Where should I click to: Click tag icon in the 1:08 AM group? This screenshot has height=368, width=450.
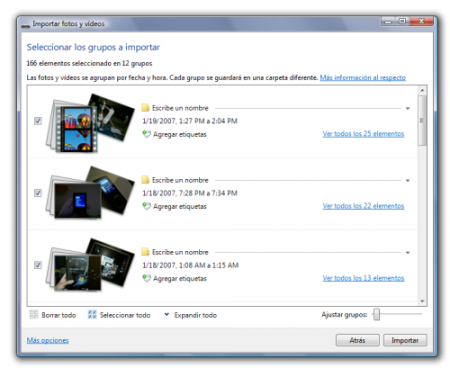(x=146, y=278)
